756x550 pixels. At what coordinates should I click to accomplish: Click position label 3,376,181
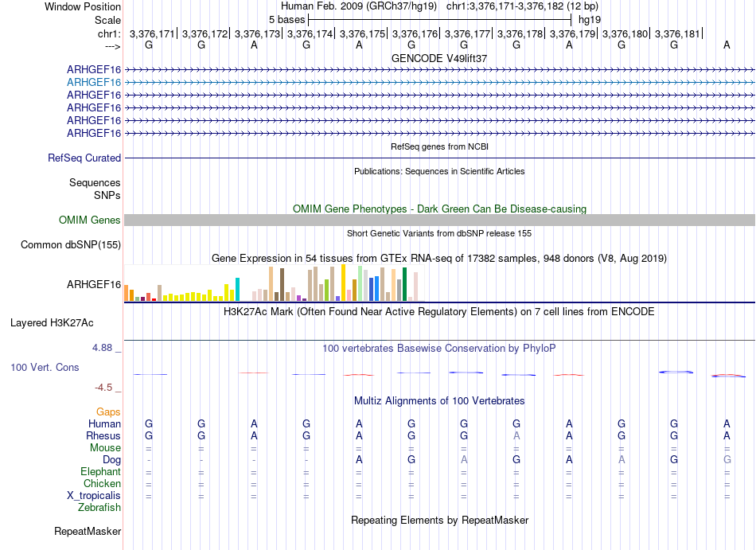[677, 33]
